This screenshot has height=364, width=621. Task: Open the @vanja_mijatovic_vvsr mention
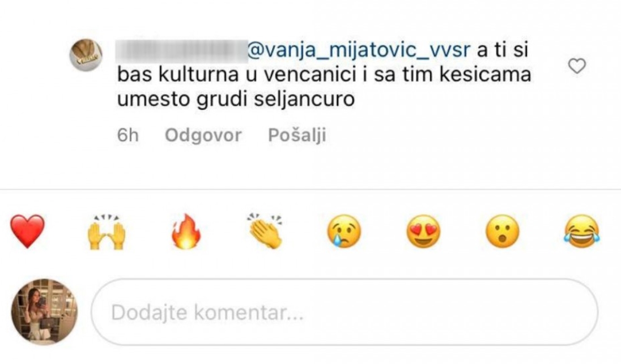tap(359, 50)
